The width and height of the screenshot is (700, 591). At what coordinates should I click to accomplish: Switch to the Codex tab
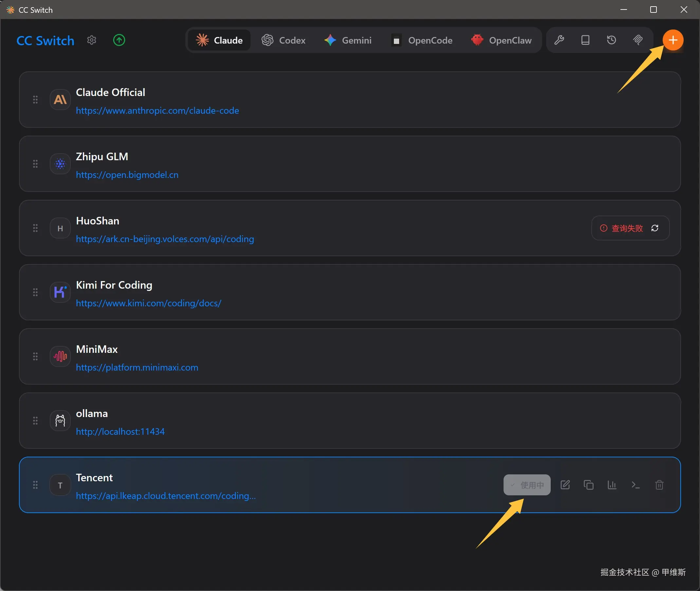(284, 40)
